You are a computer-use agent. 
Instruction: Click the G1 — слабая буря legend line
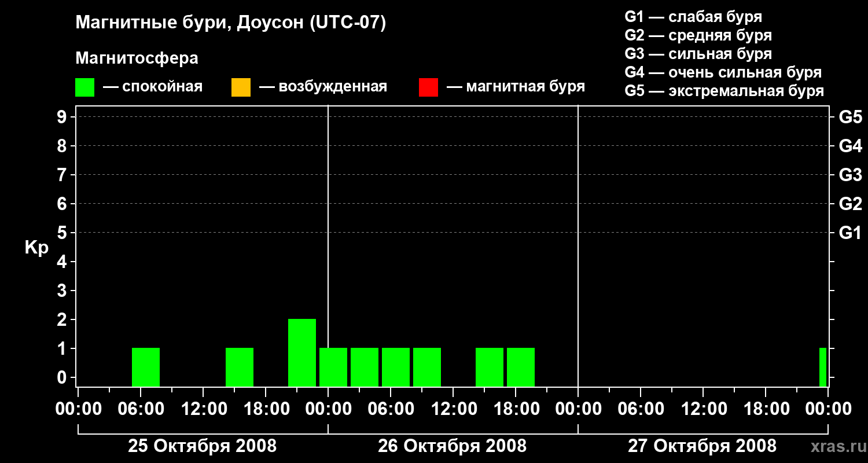click(x=693, y=17)
